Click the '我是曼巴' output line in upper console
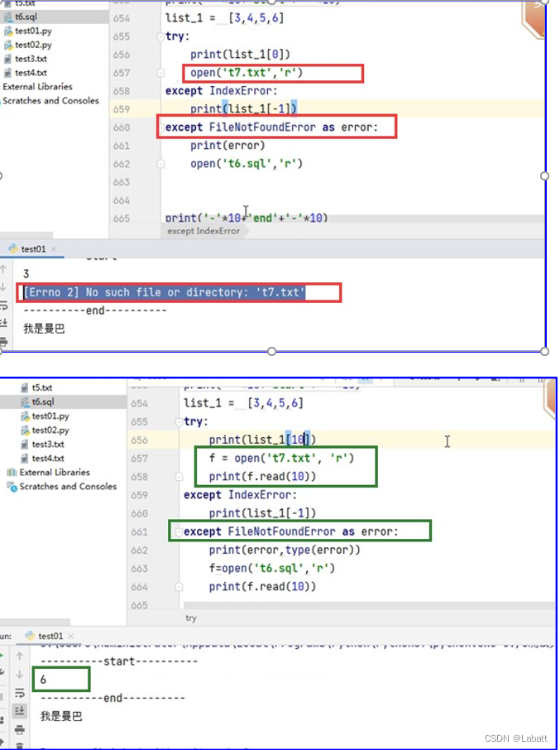560x750 pixels. point(44,329)
